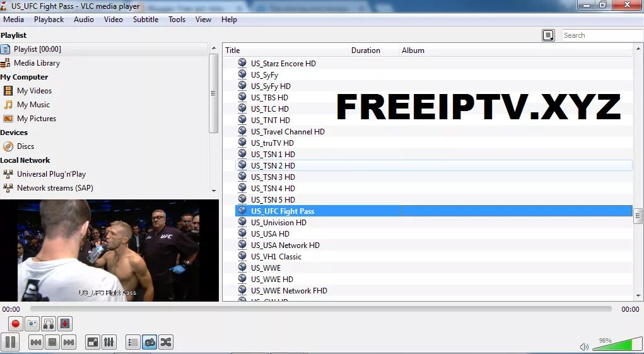644x354 pixels.
Task: Pause playback
Action: coord(10,342)
